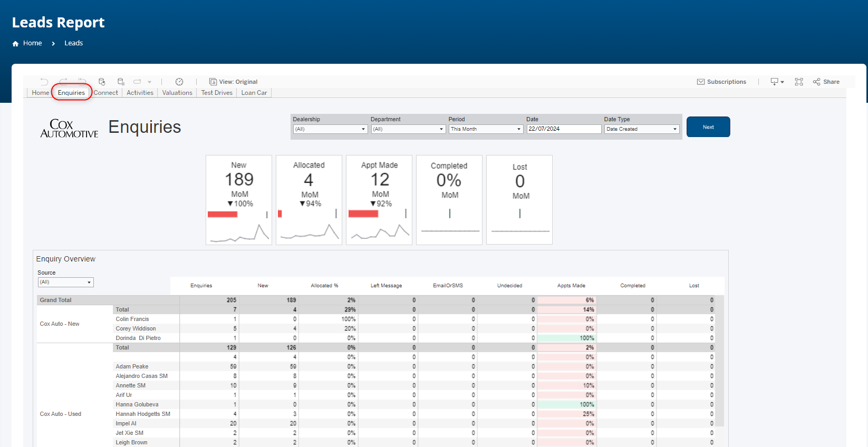
Task: Click the replay animation icon
Action: tap(137, 82)
